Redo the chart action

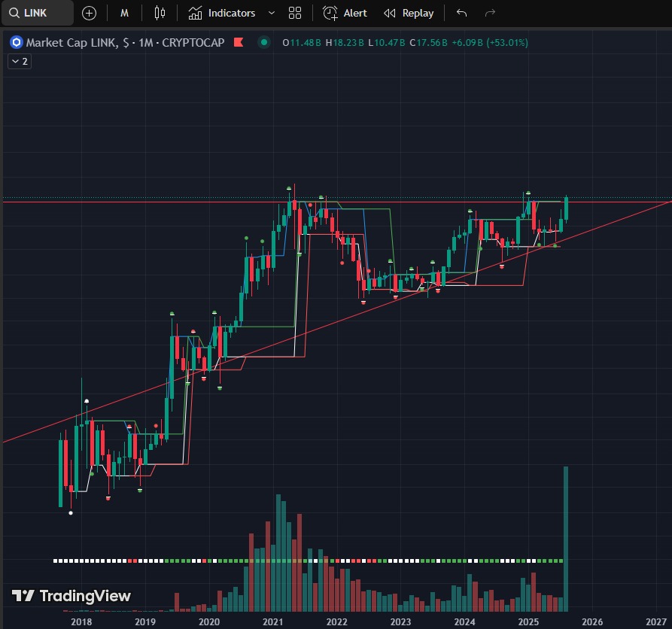490,14
